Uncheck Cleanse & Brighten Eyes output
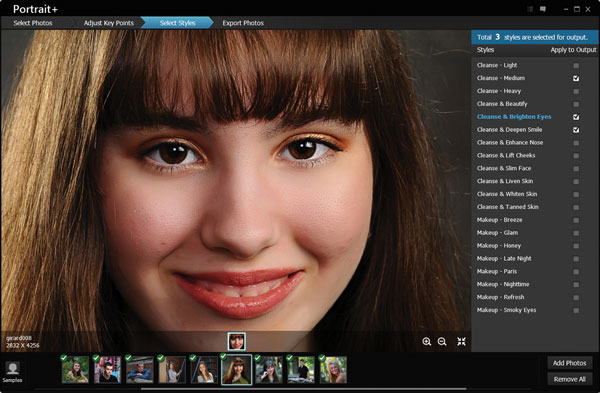The width and height of the screenshot is (600, 393). 576,117
